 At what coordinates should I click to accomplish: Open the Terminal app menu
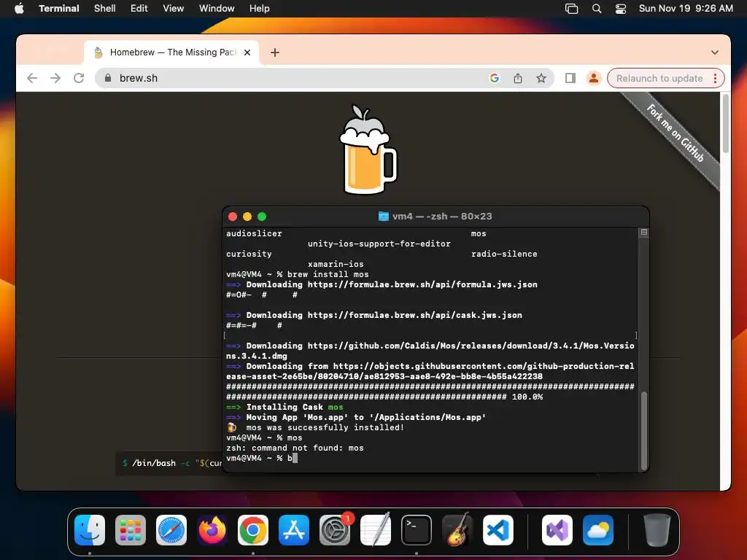coord(58,8)
